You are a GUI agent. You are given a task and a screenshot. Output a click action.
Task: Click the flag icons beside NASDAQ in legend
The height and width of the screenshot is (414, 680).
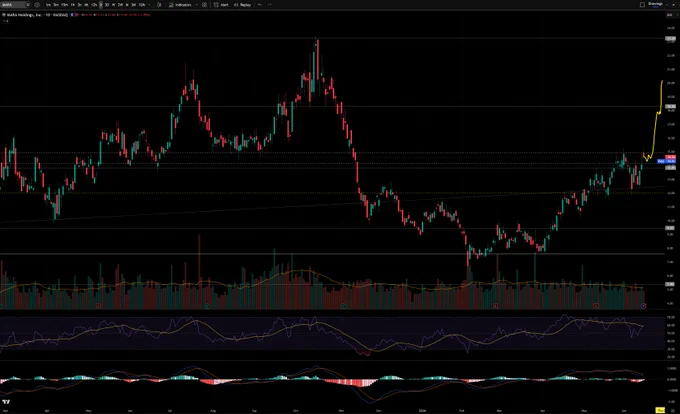pyautogui.click(x=75, y=15)
